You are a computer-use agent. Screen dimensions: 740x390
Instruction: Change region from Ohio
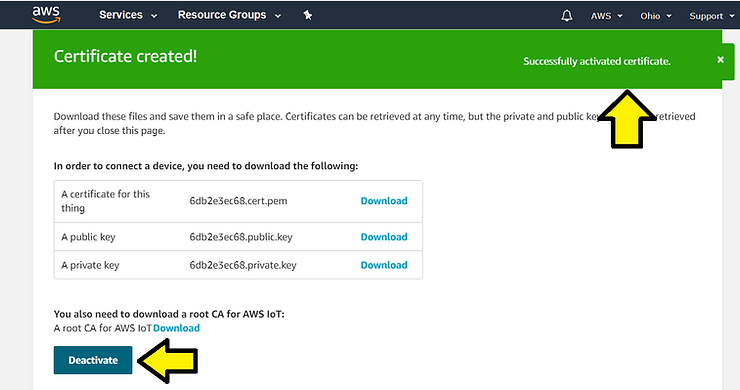click(656, 16)
